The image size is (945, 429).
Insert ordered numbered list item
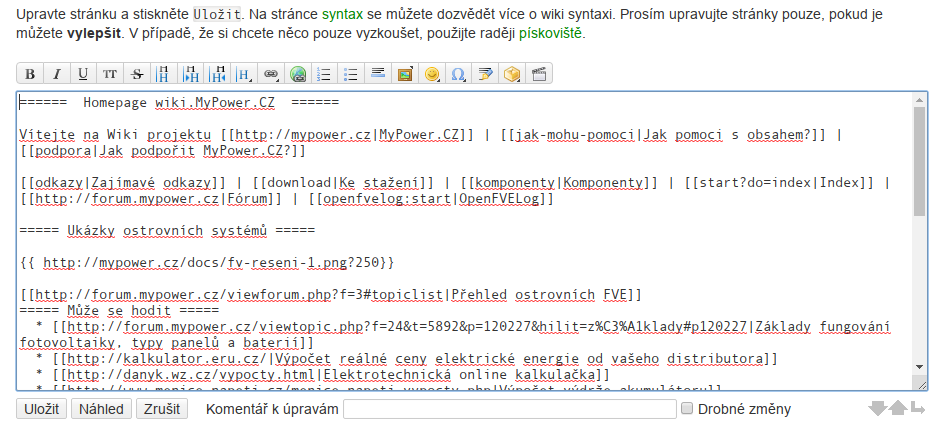323,74
